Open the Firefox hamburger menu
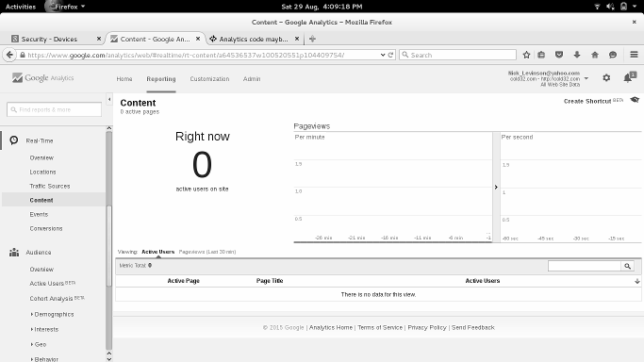Screen dimensions: 644x362 635,55
